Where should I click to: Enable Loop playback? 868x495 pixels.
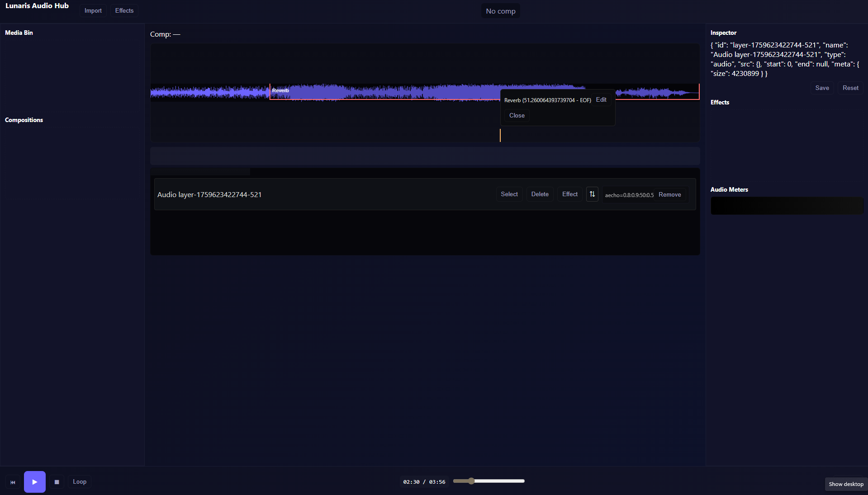(79, 481)
